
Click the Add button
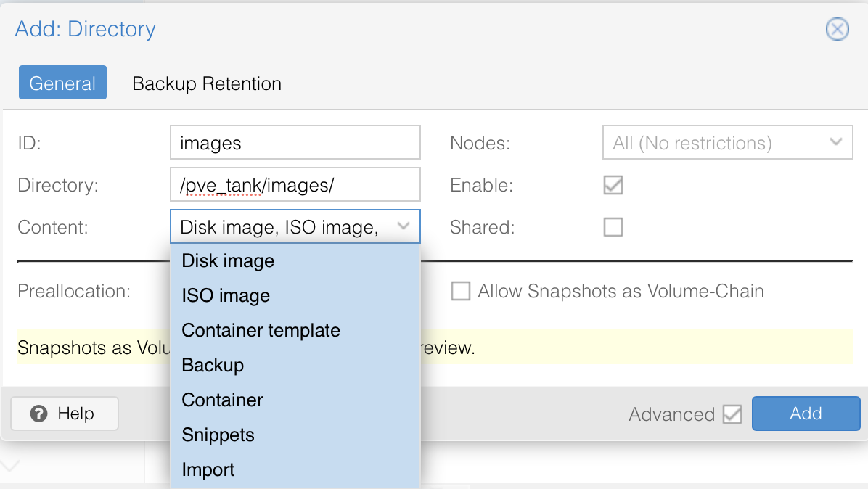(806, 414)
